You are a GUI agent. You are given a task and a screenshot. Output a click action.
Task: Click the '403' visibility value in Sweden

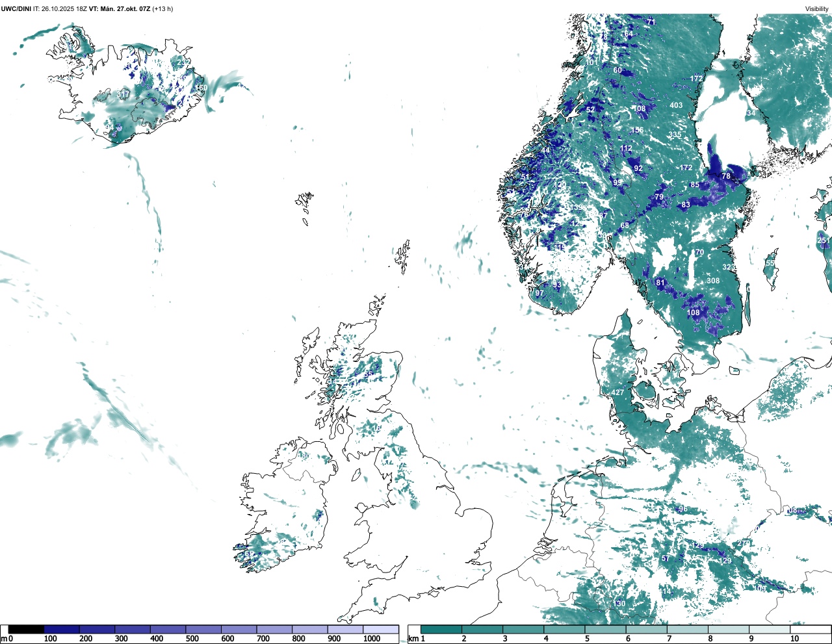coord(676,105)
